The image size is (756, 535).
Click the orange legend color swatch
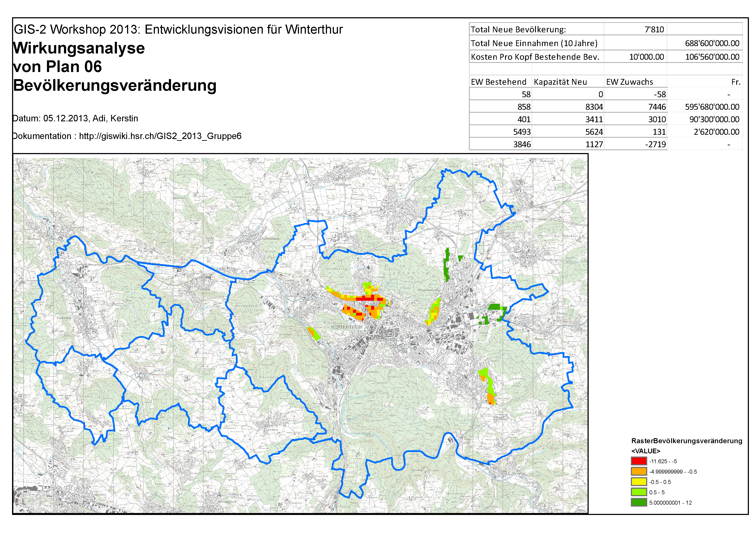[x=639, y=471]
